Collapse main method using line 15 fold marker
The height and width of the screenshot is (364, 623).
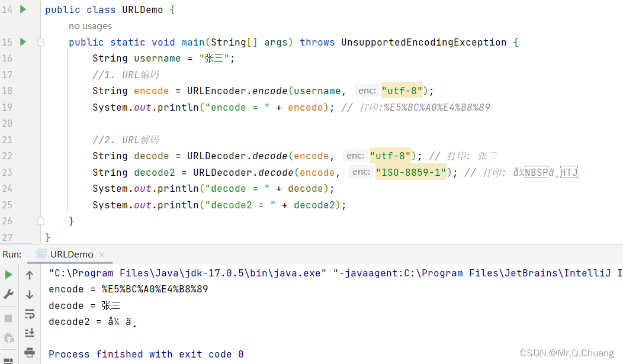(x=40, y=42)
